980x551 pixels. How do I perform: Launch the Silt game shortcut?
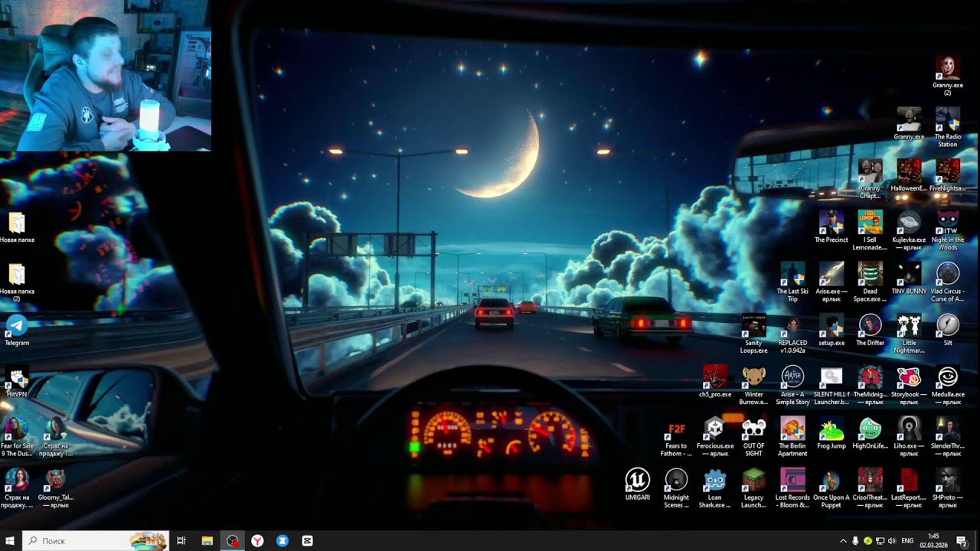pos(947,330)
